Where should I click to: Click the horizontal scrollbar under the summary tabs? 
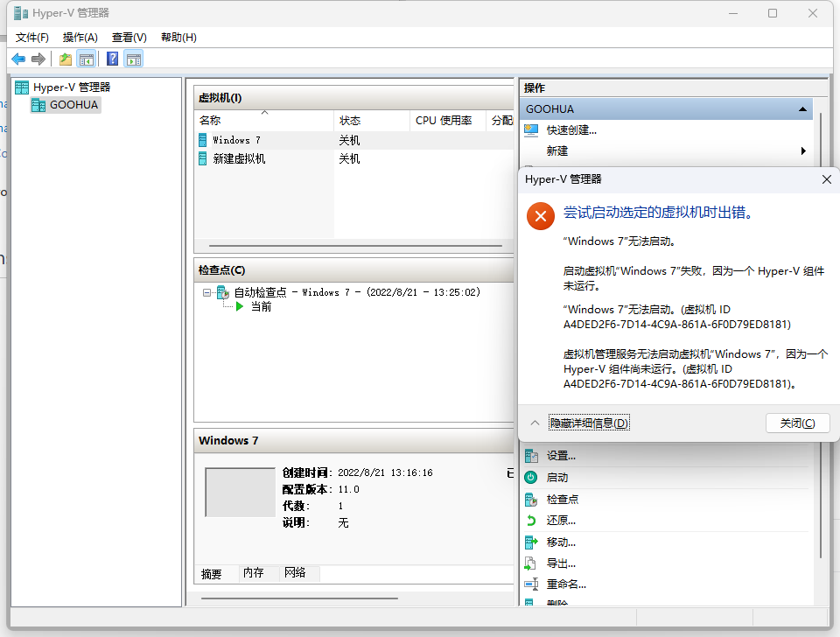pyautogui.click(x=299, y=598)
